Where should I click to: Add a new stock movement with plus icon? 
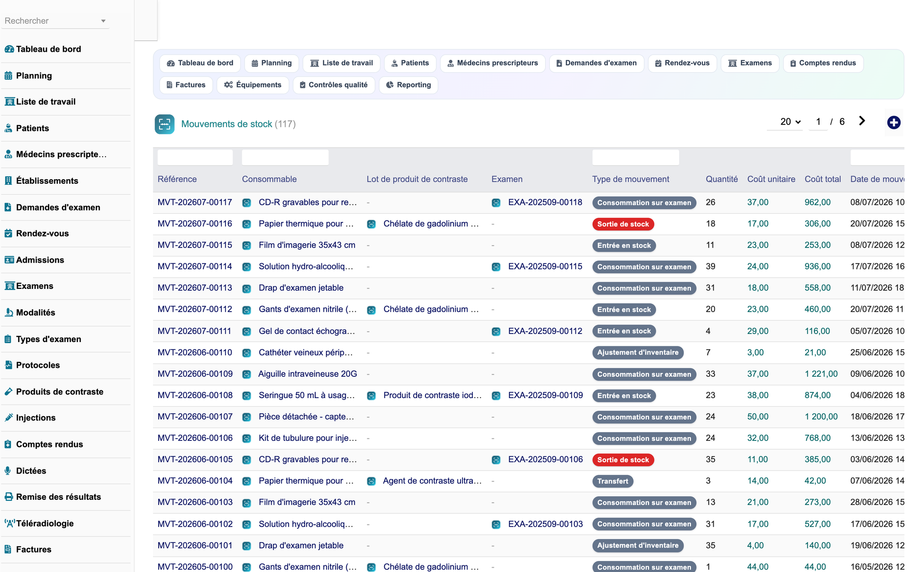[894, 123]
